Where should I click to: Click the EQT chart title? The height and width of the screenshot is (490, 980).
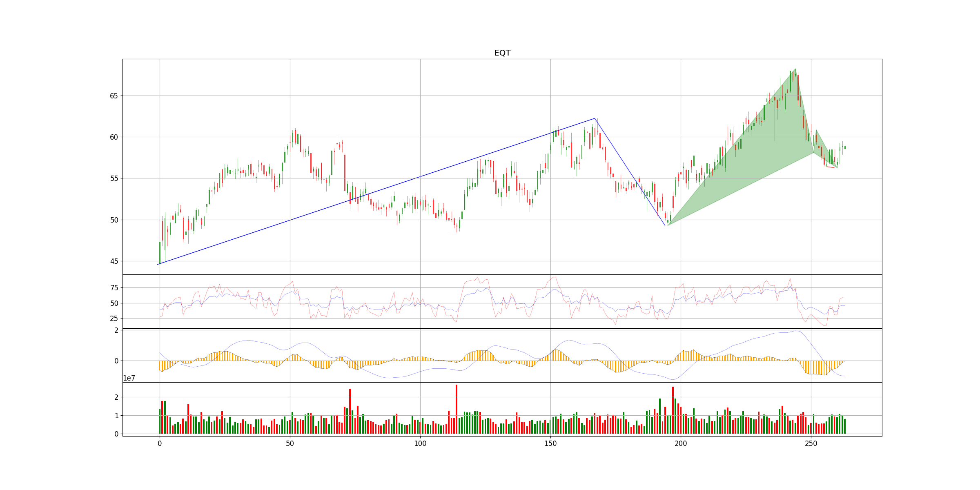click(502, 53)
